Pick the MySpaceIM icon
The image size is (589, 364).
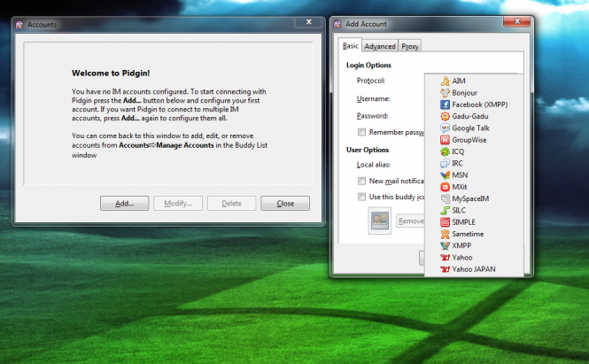[x=446, y=198]
